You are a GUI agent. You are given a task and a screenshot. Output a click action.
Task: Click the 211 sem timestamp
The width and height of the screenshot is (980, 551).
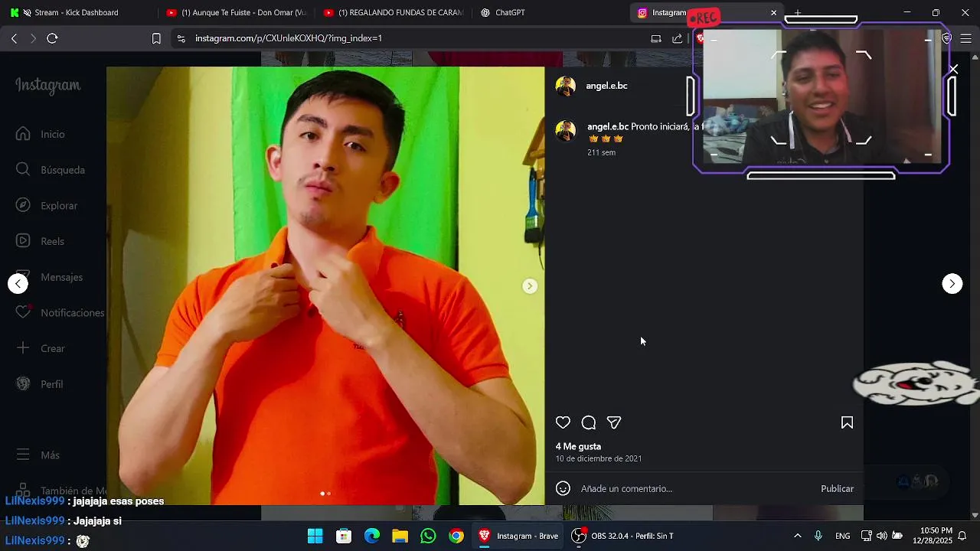(x=601, y=152)
